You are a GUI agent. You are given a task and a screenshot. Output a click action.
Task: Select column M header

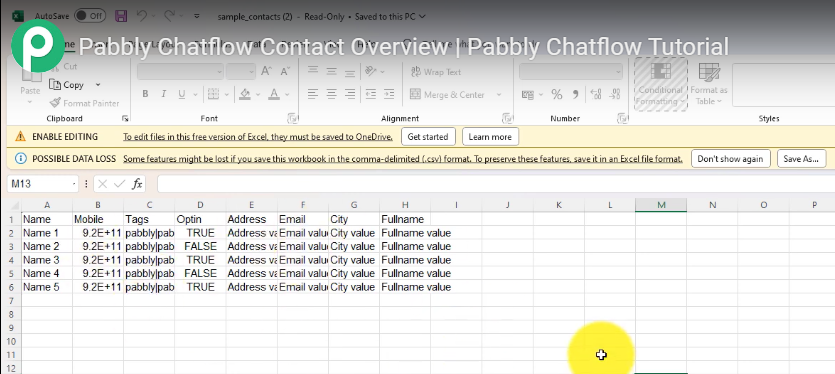[661, 205]
